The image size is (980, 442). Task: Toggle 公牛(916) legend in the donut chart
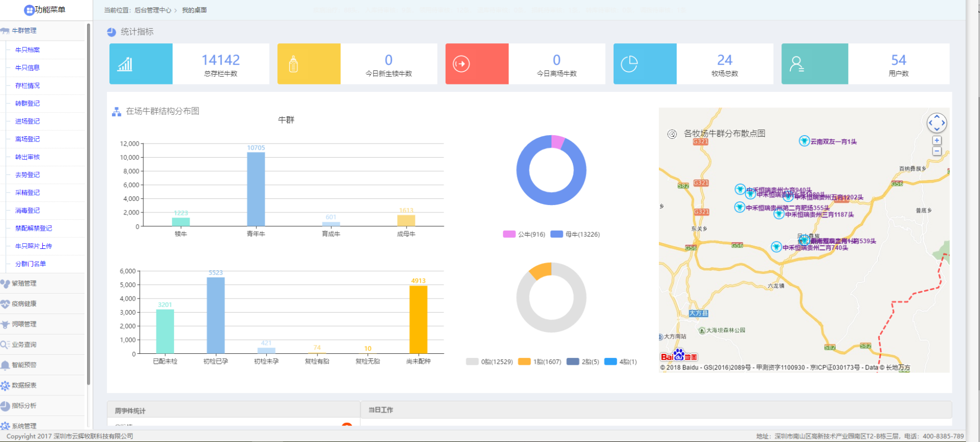tap(524, 234)
